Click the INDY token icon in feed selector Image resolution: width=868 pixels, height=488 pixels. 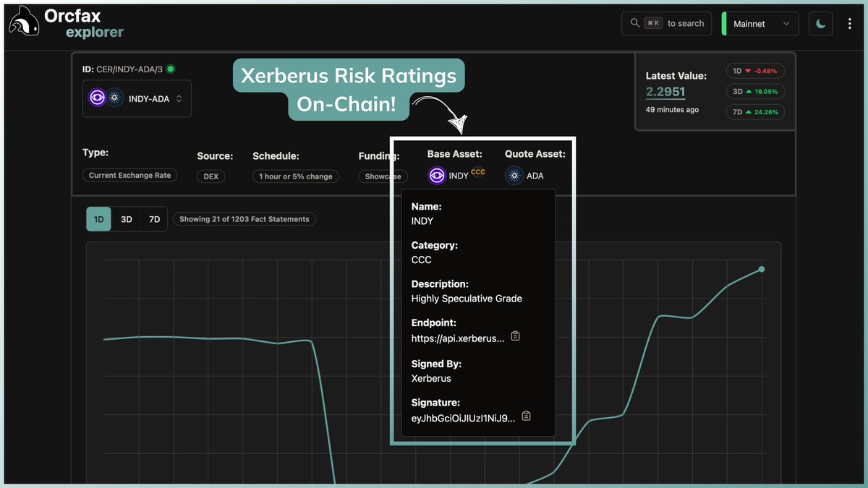click(x=98, y=98)
